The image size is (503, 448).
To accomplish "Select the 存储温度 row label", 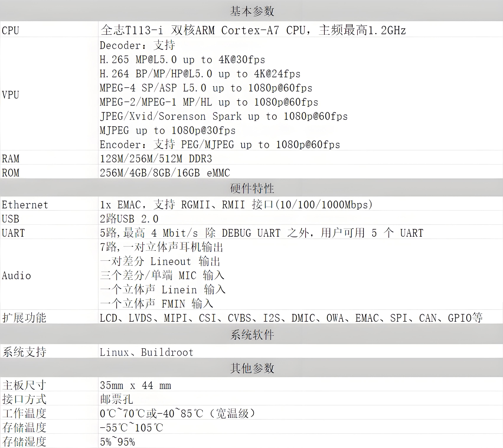I will pos(24,428).
